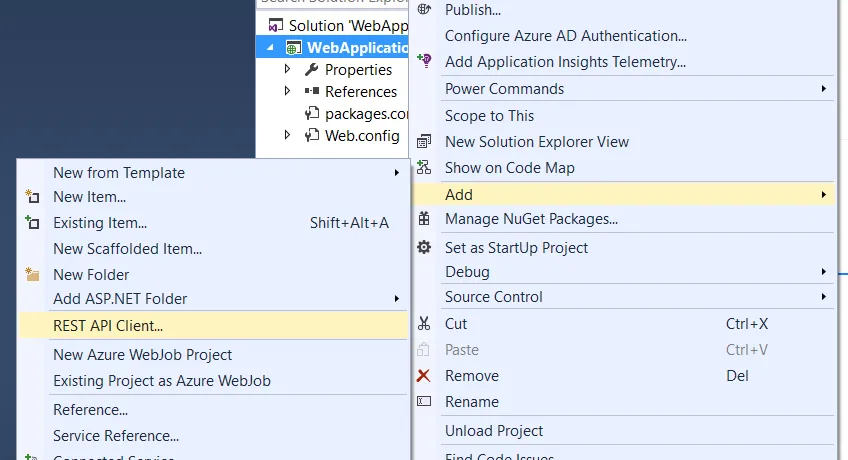Click the red Remove X icon

click(424, 376)
